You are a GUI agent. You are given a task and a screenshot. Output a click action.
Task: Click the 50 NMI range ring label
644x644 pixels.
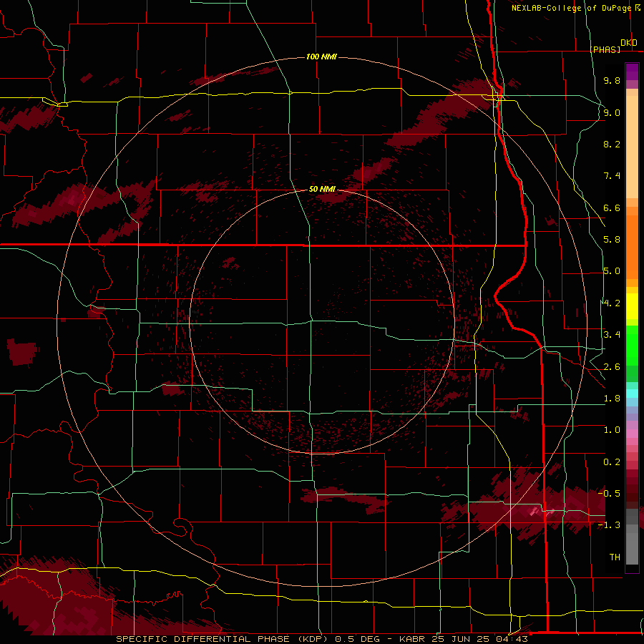322,189
